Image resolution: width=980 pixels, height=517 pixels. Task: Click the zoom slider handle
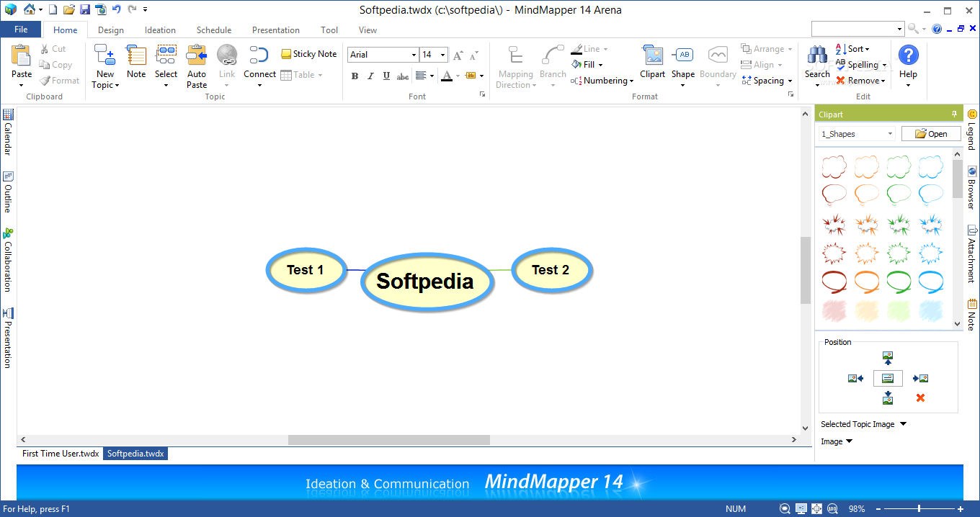click(x=918, y=509)
